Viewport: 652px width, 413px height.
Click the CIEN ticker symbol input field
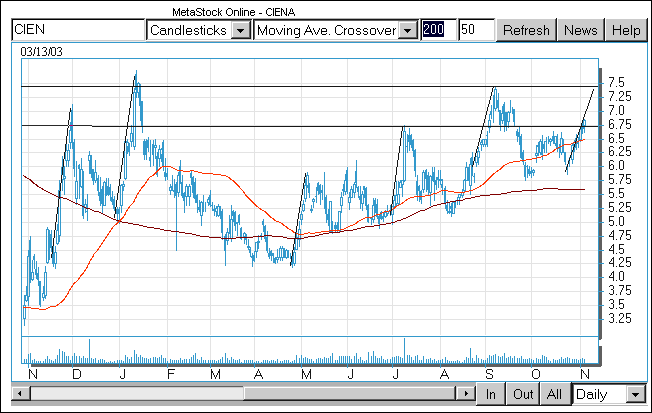coord(78,30)
